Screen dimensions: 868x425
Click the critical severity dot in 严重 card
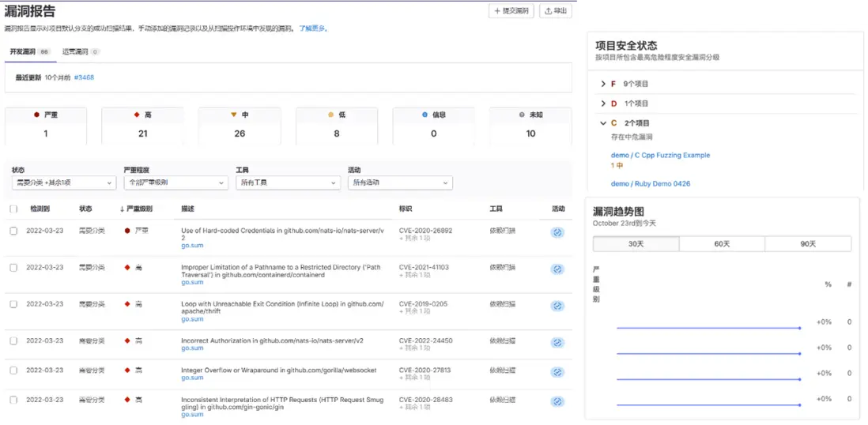click(36, 115)
